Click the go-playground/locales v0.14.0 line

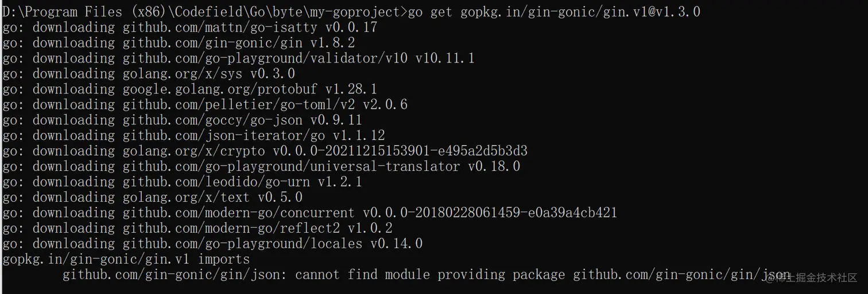pyautogui.click(x=212, y=244)
